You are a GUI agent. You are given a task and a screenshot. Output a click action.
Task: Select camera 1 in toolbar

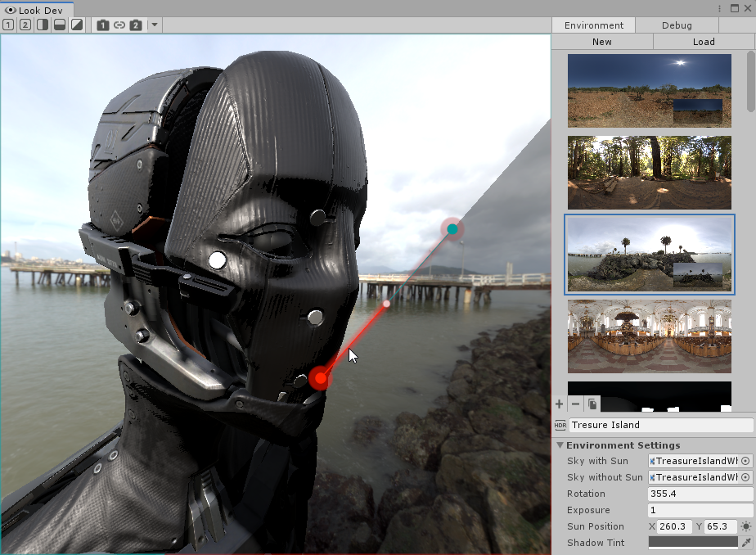click(x=103, y=25)
